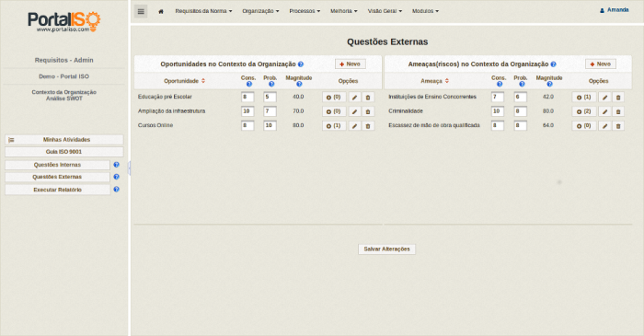Open actions (1) for Cursos Online
644x336 pixels.
[334, 126]
